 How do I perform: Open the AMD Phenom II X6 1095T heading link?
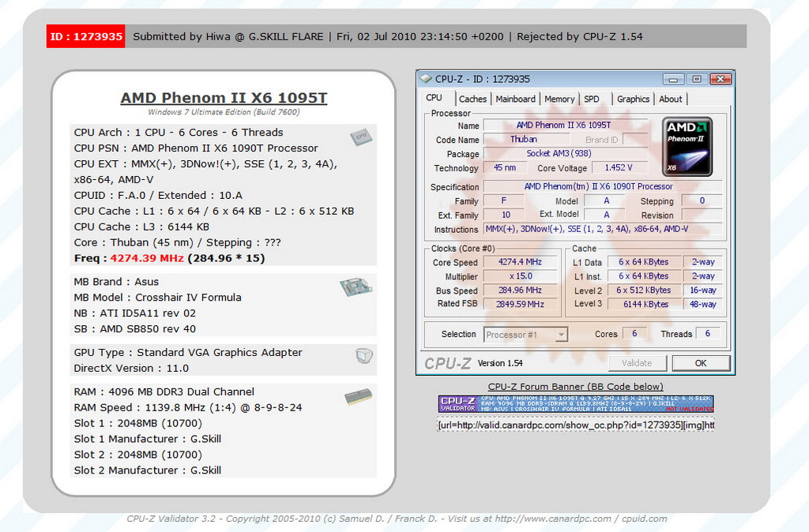pos(224,97)
